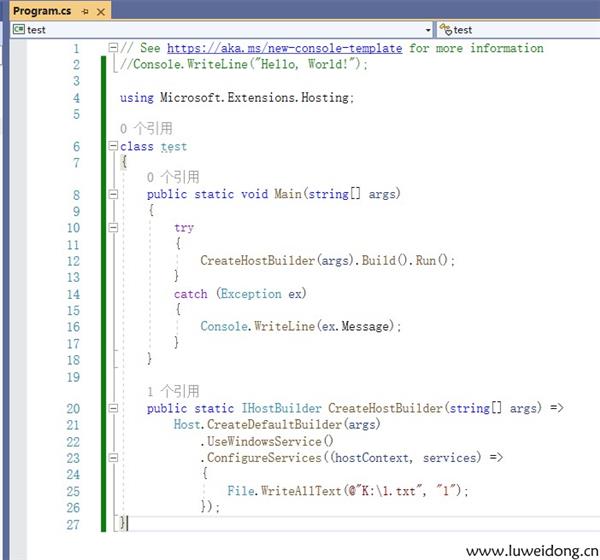Place cursor at end of line 27
Image resolution: width=600 pixels, height=560 pixels.
[x=129, y=523]
